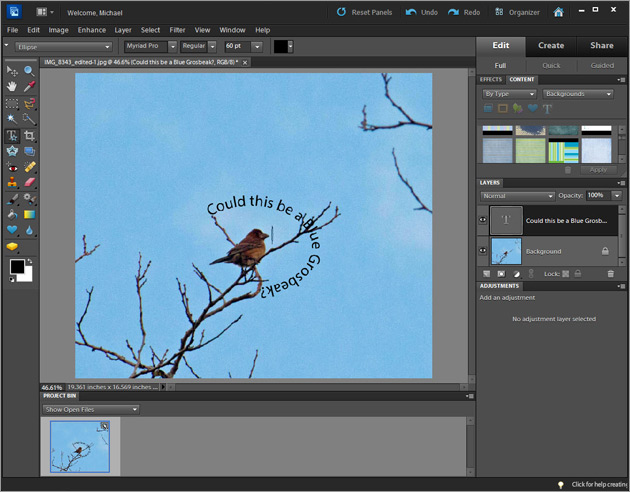Select the Crop tool
This screenshot has width=630, height=492.
point(29,136)
